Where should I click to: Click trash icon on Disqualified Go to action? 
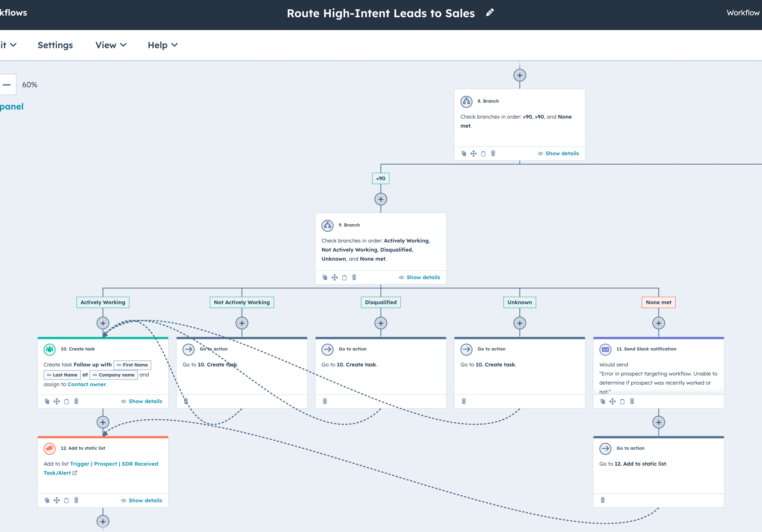tap(325, 401)
